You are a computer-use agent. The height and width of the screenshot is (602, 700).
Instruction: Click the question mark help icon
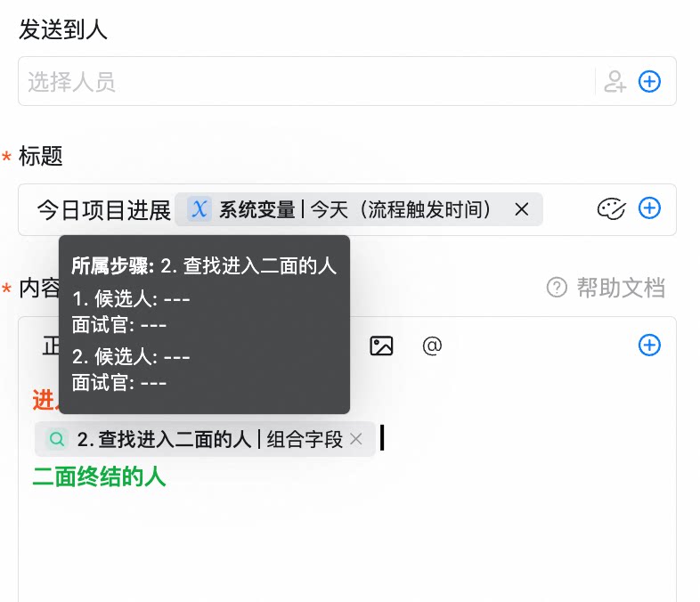557,288
